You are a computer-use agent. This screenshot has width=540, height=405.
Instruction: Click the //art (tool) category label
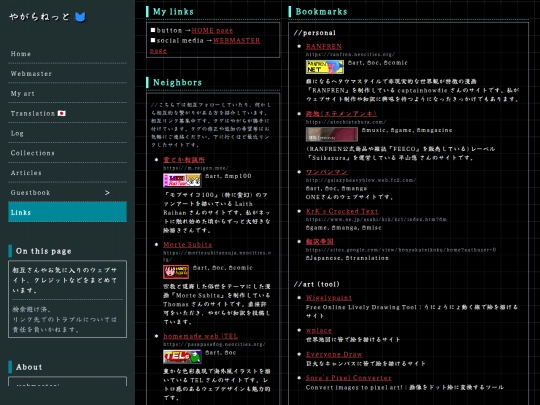coord(316,284)
